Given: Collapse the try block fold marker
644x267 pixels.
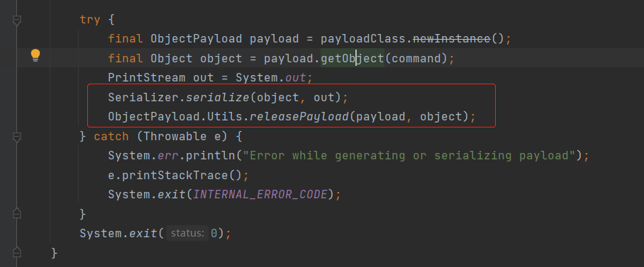Looking at the screenshot, I should point(16,20).
